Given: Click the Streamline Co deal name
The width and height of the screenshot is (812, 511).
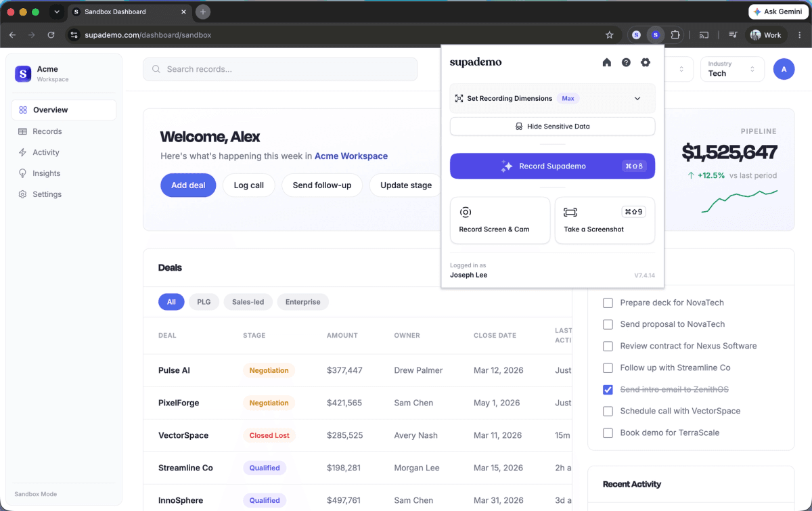Looking at the screenshot, I should coord(185,468).
